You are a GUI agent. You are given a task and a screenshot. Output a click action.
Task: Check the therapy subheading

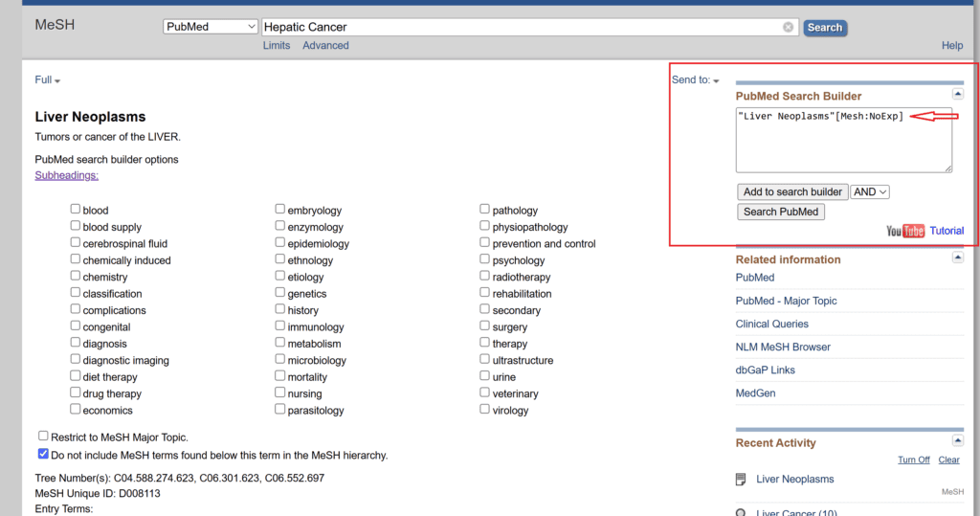point(484,343)
